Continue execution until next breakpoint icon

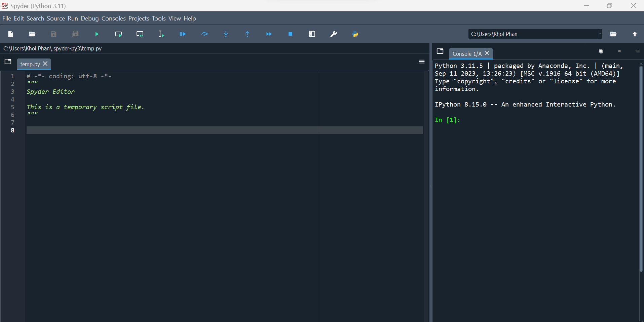tap(269, 34)
